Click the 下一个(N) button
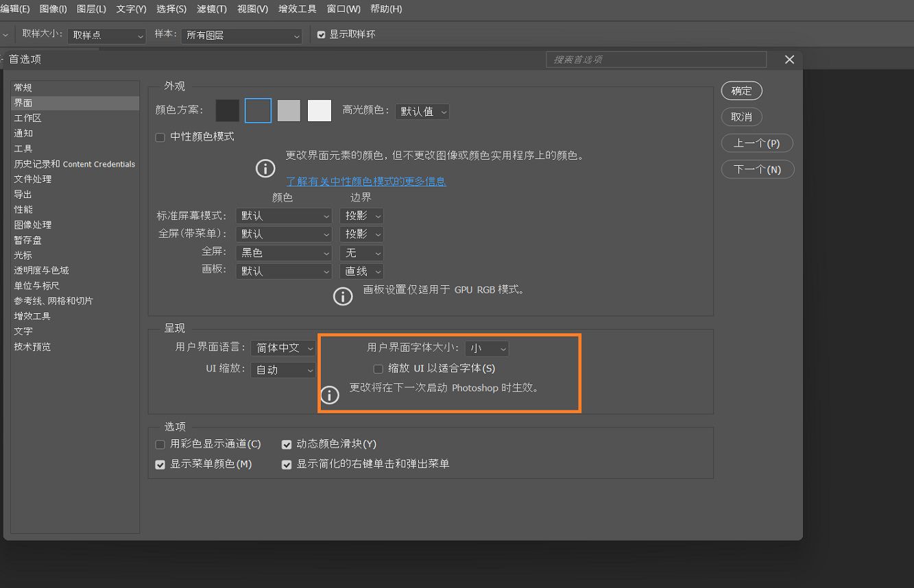The image size is (914, 588). click(x=758, y=169)
